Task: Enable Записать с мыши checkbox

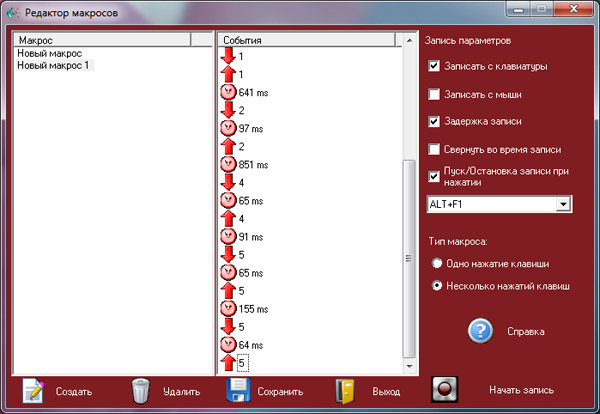Action: click(x=434, y=94)
